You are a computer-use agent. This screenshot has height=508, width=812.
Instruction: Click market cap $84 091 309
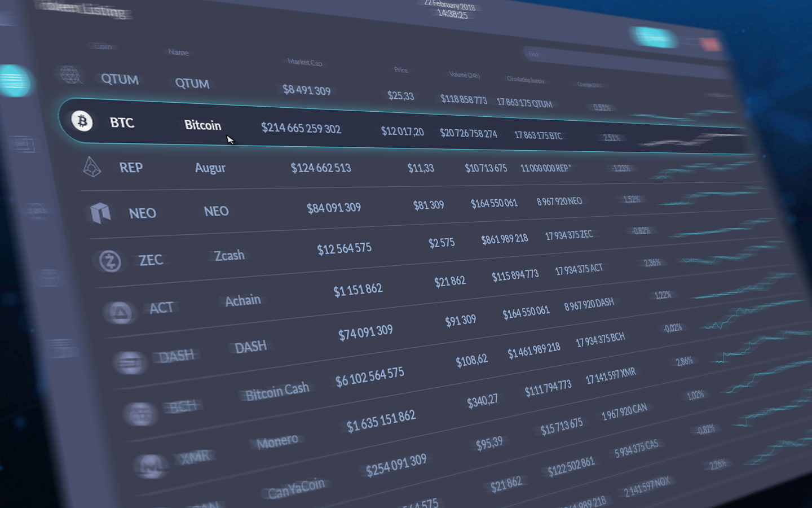pyautogui.click(x=334, y=208)
